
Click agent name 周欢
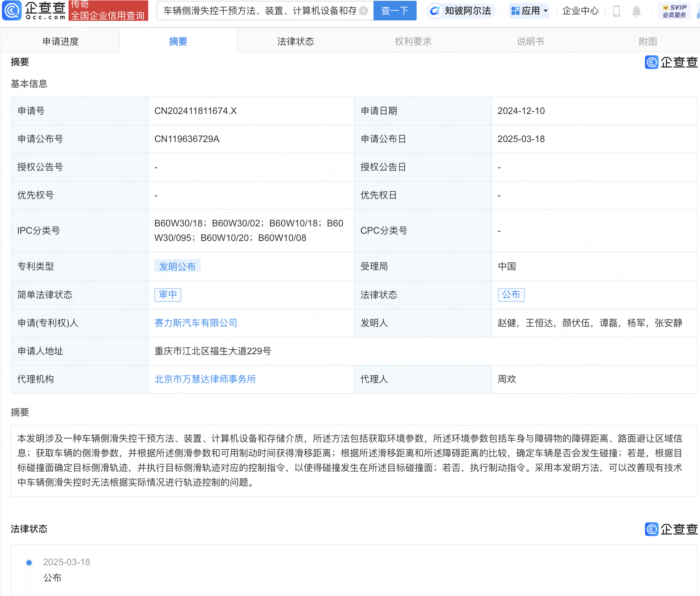pyautogui.click(x=507, y=379)
